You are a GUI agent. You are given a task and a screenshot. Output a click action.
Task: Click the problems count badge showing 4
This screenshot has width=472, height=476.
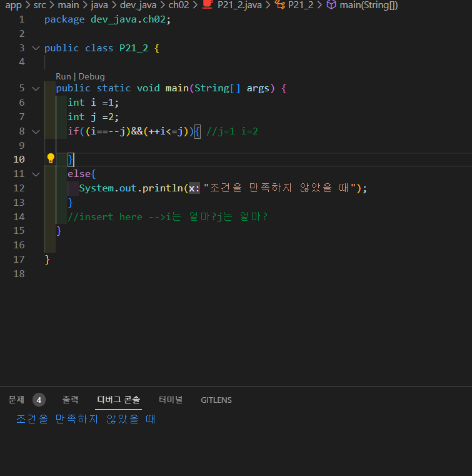click(x=39, y=400)
